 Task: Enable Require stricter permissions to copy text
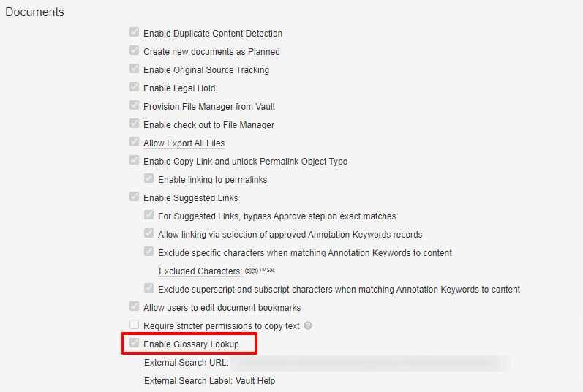tap(134, 325)
